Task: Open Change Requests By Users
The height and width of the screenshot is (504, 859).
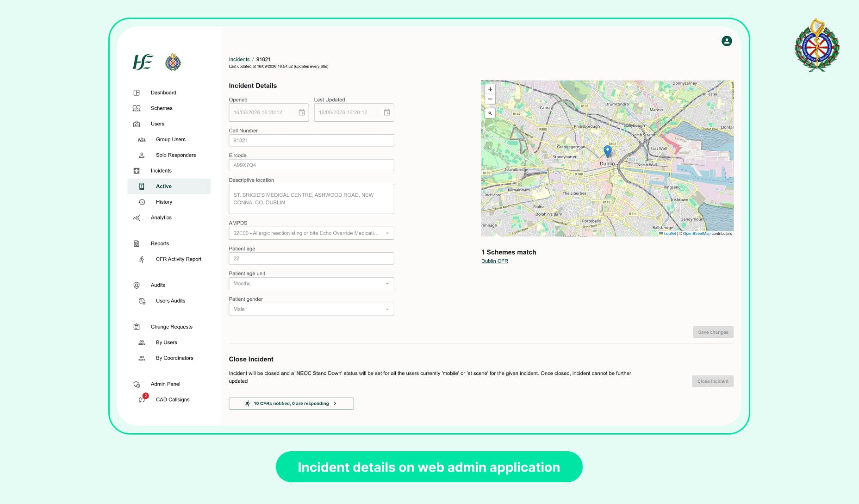Action: tap(166, 342)
